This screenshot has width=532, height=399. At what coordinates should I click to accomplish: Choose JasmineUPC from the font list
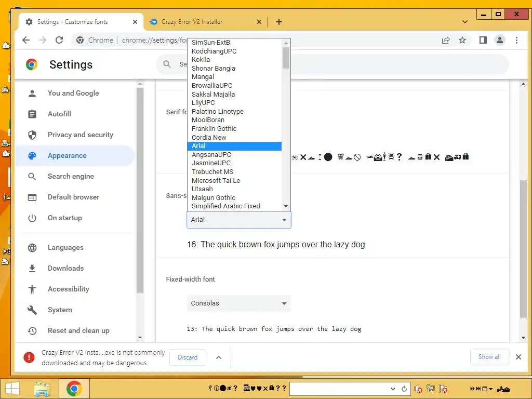(234, 163)
